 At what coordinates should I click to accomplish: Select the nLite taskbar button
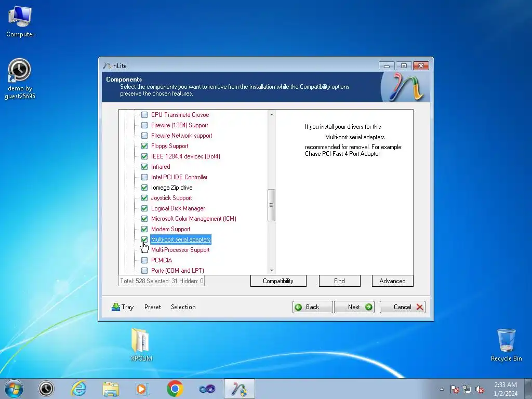pos(240,389)
